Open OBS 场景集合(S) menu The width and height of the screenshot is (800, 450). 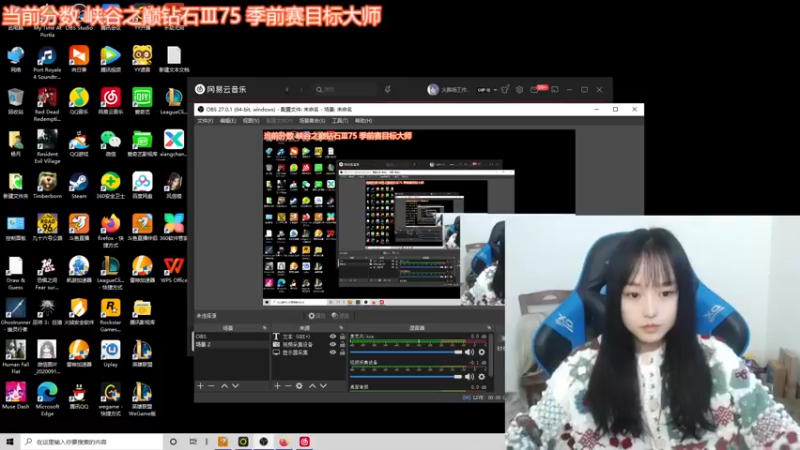(x=312, y=121)
